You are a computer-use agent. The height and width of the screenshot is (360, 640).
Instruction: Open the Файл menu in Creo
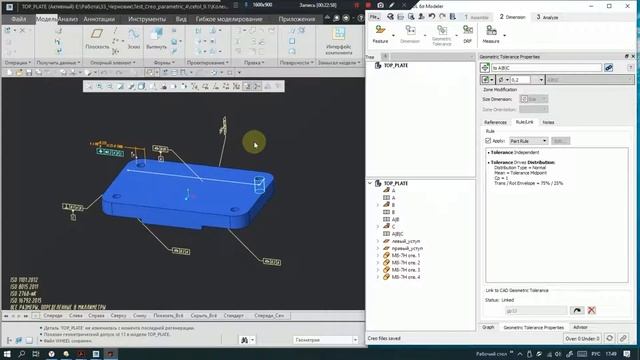click(19, 19)
